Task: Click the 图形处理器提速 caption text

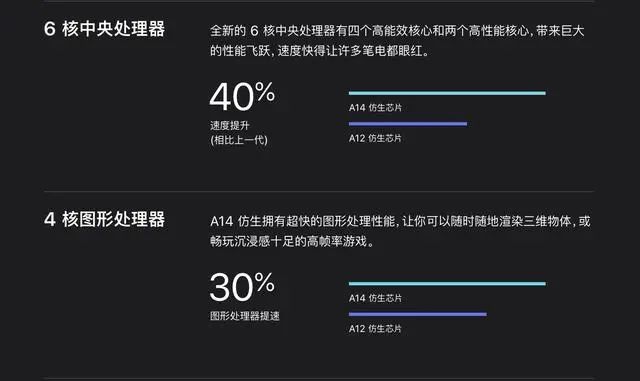Action: pos(245,316)
